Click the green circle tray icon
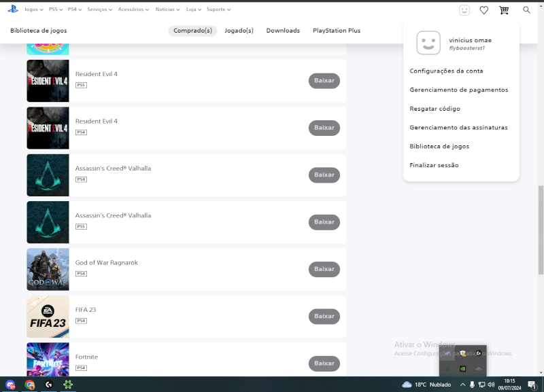The image size is (544, 392). click(447, 369)
